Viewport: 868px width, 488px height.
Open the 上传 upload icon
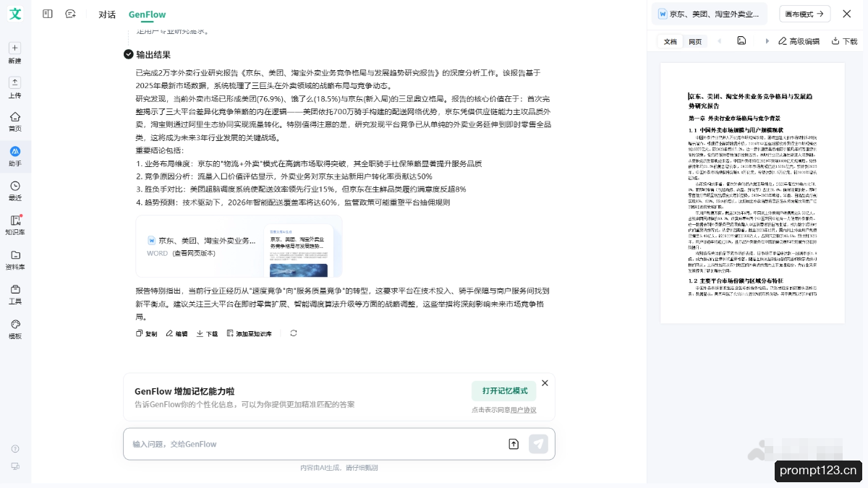[x=15, y=82]
